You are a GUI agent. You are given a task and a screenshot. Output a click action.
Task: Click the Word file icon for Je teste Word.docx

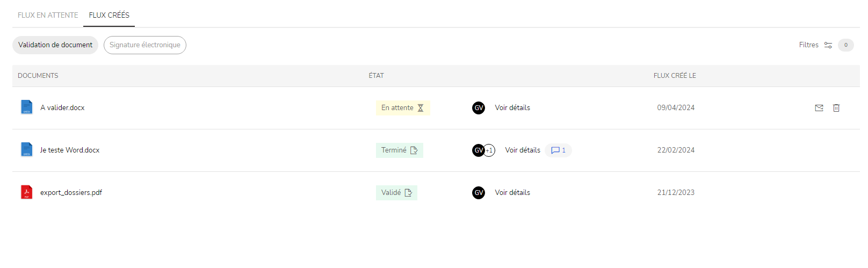pos(26,149)
